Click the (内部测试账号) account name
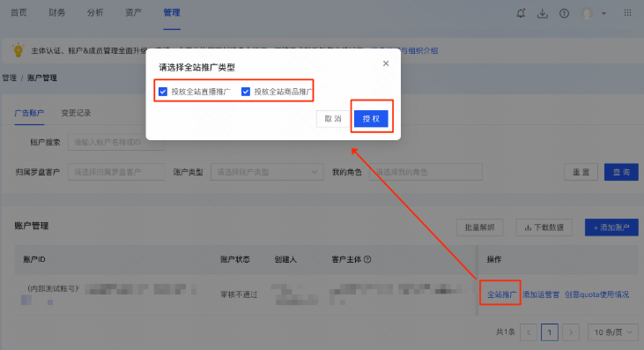The height and width of the screenshot is (350, 644). 53,289
